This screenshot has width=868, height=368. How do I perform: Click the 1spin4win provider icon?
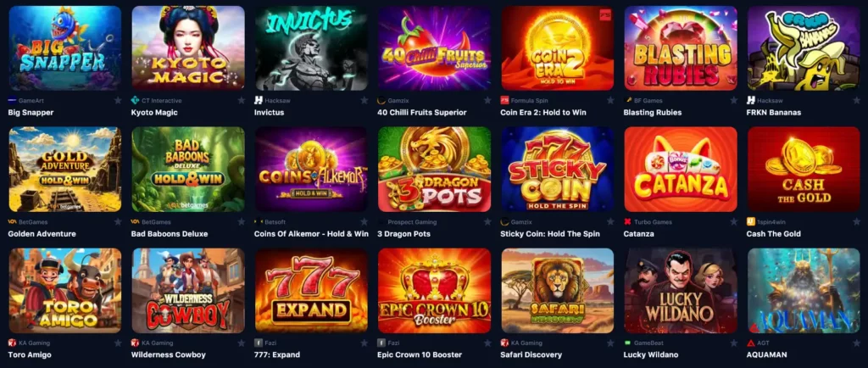coord(751,222)
